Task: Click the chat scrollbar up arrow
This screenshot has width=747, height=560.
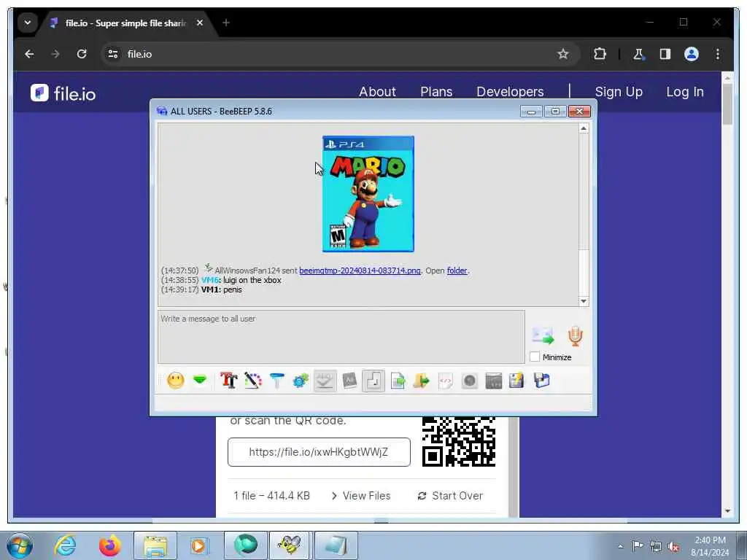Action: (584, 128)
